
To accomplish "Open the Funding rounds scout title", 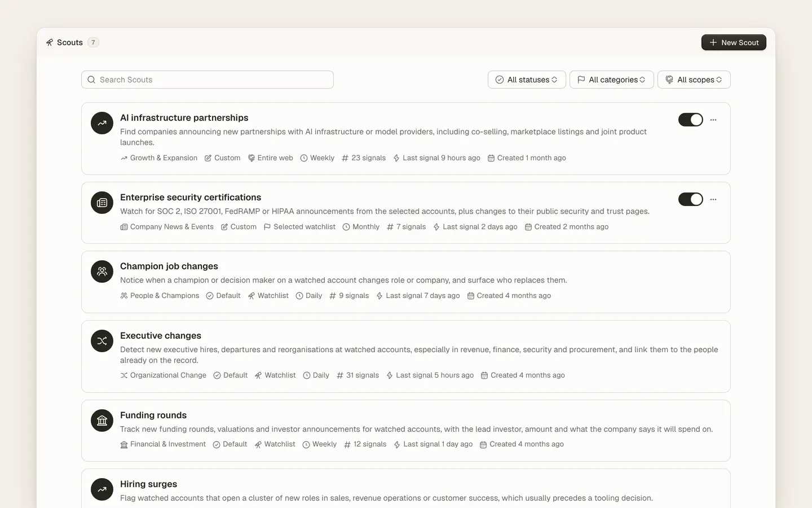I will (153, 415).
